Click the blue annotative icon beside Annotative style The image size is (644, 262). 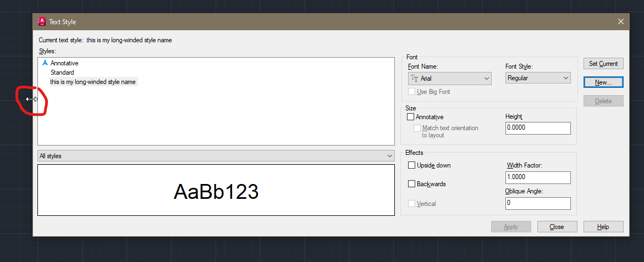[x=45, y=63]
